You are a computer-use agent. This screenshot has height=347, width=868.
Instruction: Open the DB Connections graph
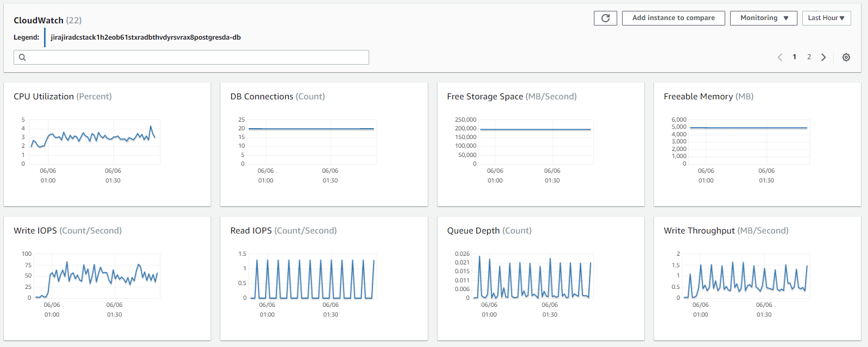(312, 141)
